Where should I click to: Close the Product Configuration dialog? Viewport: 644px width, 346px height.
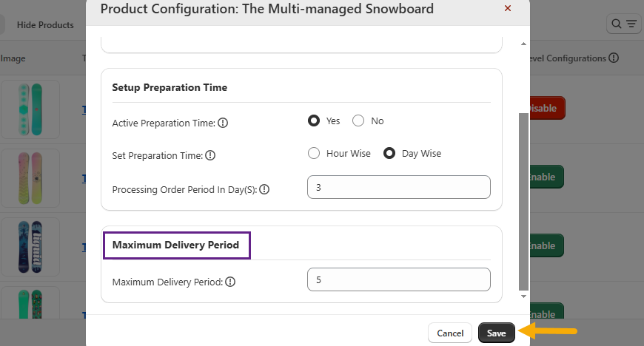click(x=507, y=8)
